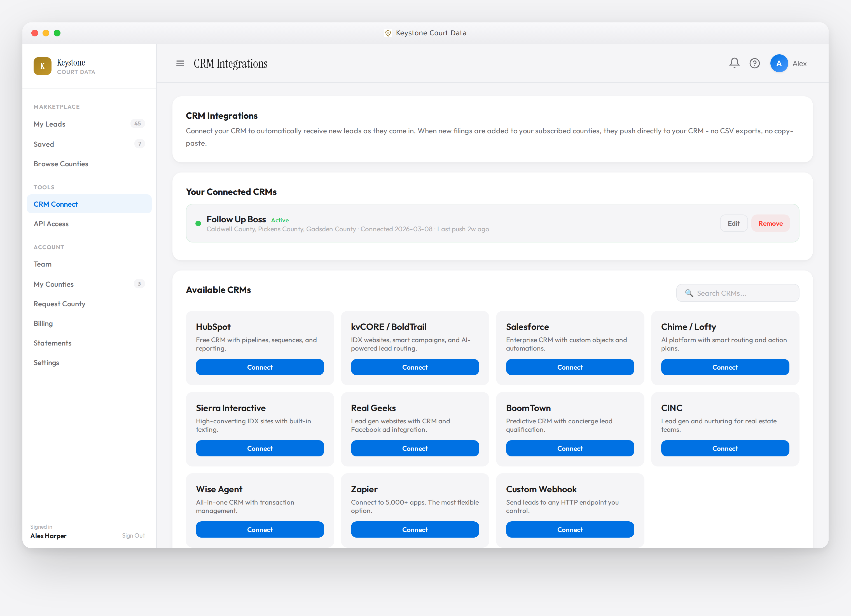Click the My Leads count badge 45
The height and width of the screenshot is (616, 851).
point(138,123)
